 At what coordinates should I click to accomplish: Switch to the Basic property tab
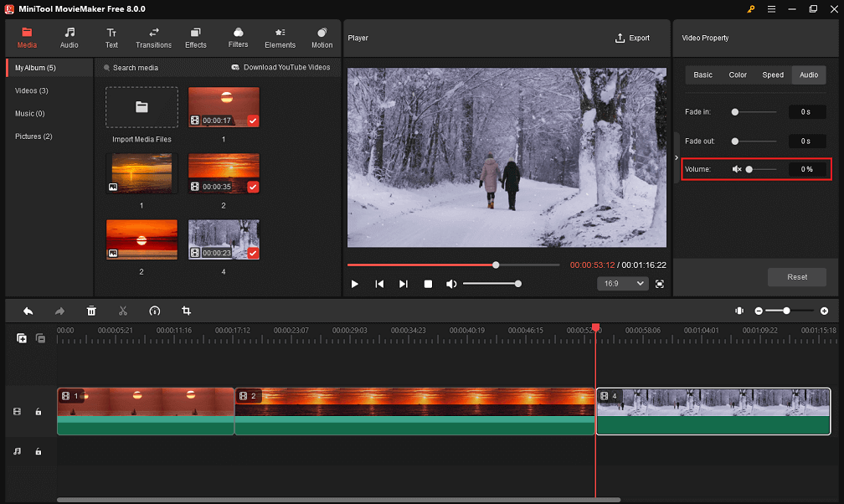click(x=702, y=75)
